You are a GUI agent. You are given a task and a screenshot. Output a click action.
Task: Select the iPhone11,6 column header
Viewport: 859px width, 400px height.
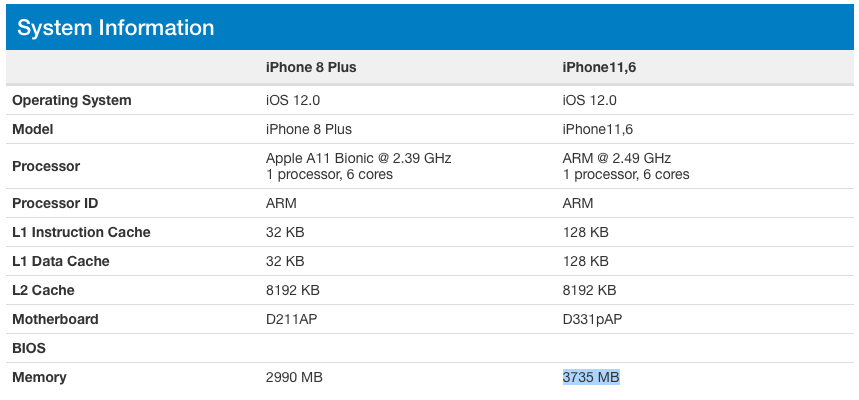point(597,67)
